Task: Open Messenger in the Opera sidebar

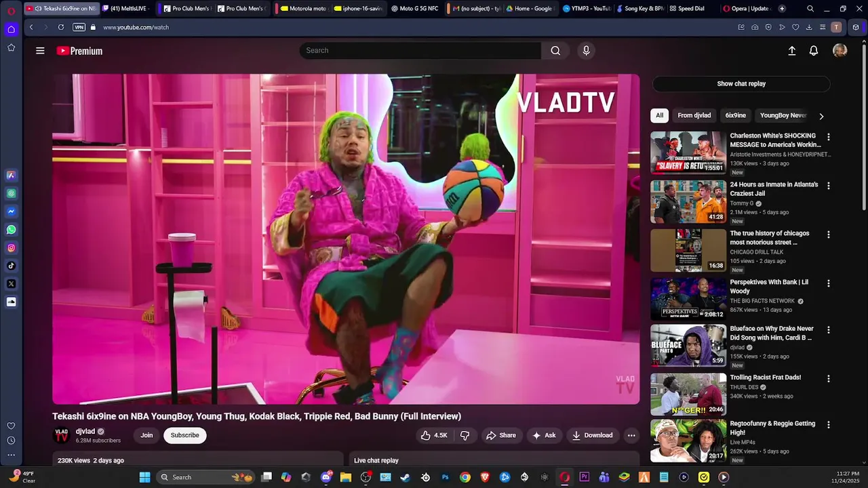Action: (11, 211)
